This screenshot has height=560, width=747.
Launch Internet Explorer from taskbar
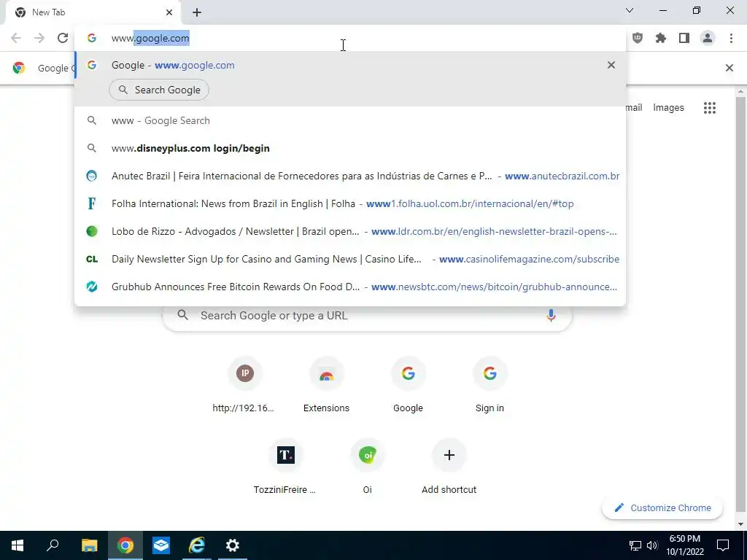tap(197, 545)
